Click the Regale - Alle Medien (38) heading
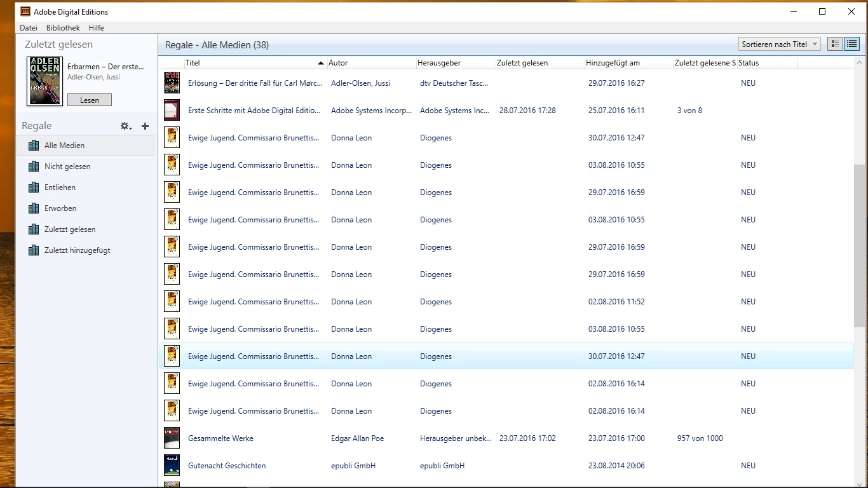 point(217,45)
